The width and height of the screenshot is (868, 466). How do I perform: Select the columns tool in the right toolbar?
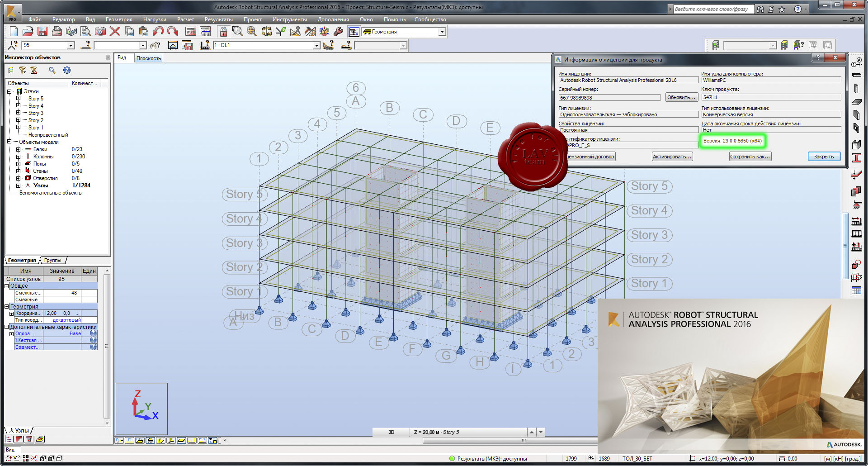pos(856,89)
